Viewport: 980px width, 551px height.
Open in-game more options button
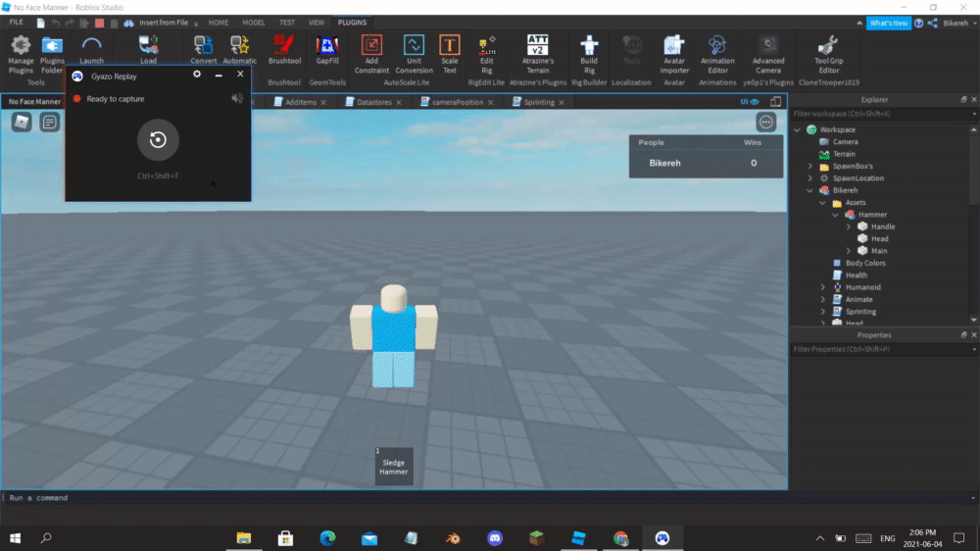(765, 122)
